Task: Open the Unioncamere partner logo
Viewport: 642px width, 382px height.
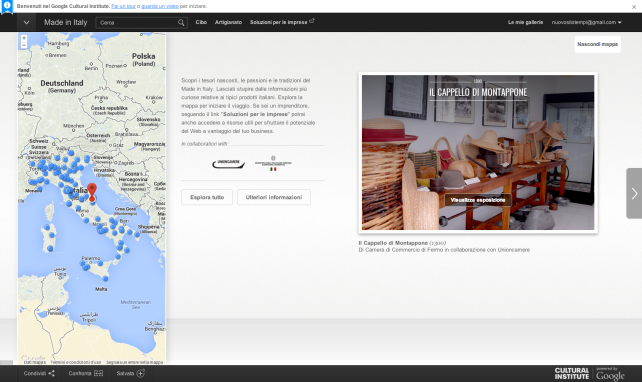Action: pos(228,163)
